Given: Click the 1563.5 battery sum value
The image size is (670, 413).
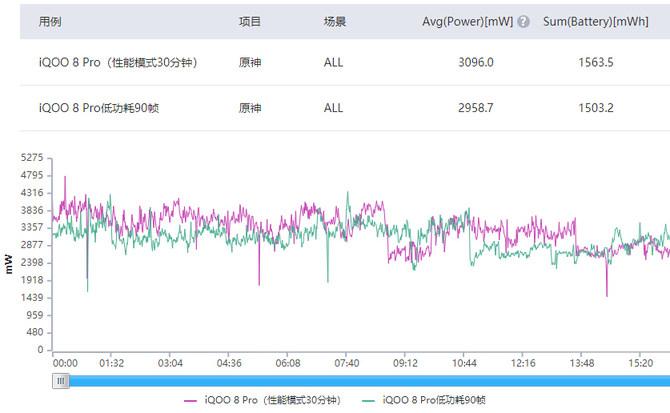Looking at the screenshot, I should point(596,62).
